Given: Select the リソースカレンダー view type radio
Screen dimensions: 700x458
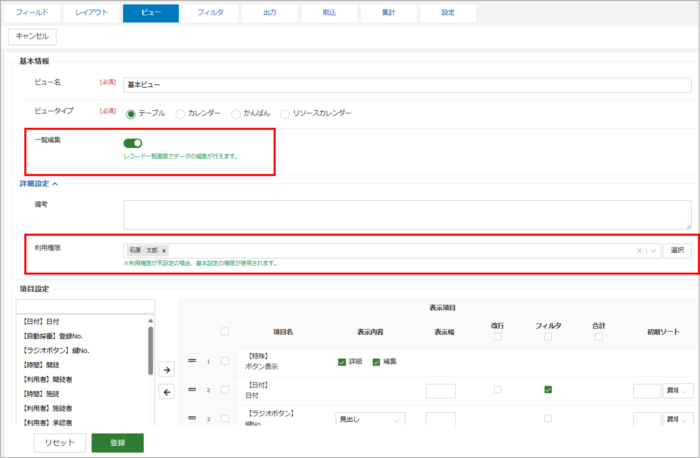Looking at the screenshot, I should point(285,114).
